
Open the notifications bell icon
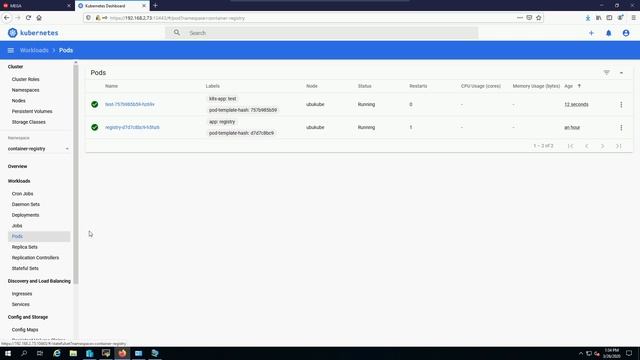pos(609,33)
